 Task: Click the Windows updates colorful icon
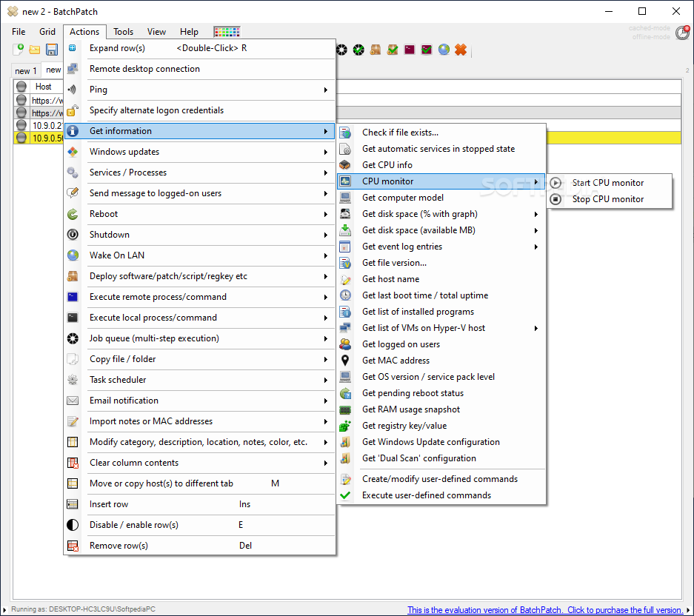click(x=73, y=152)
